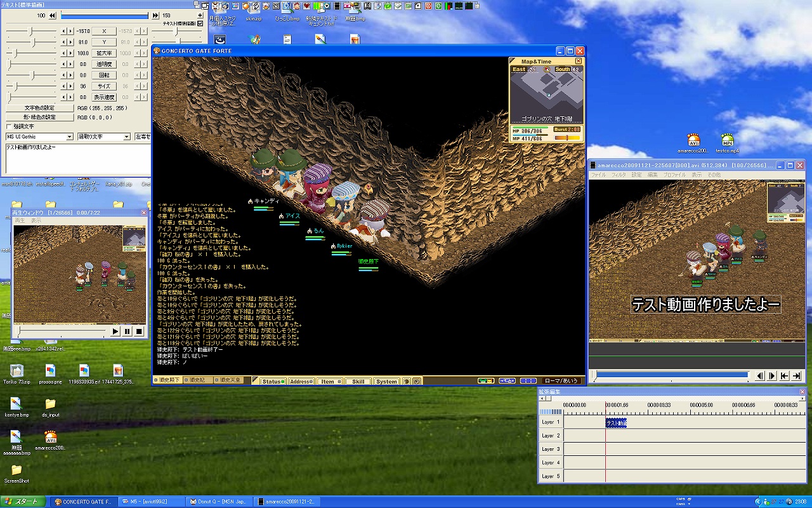Viewport: 812px width, 508px height.
Task: Jump to last frame in text dialog
Action: pyautogui.click(x=155, y=15)
